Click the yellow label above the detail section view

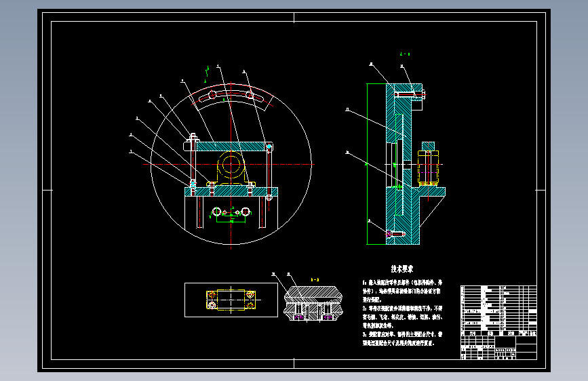tap(315, 279)
